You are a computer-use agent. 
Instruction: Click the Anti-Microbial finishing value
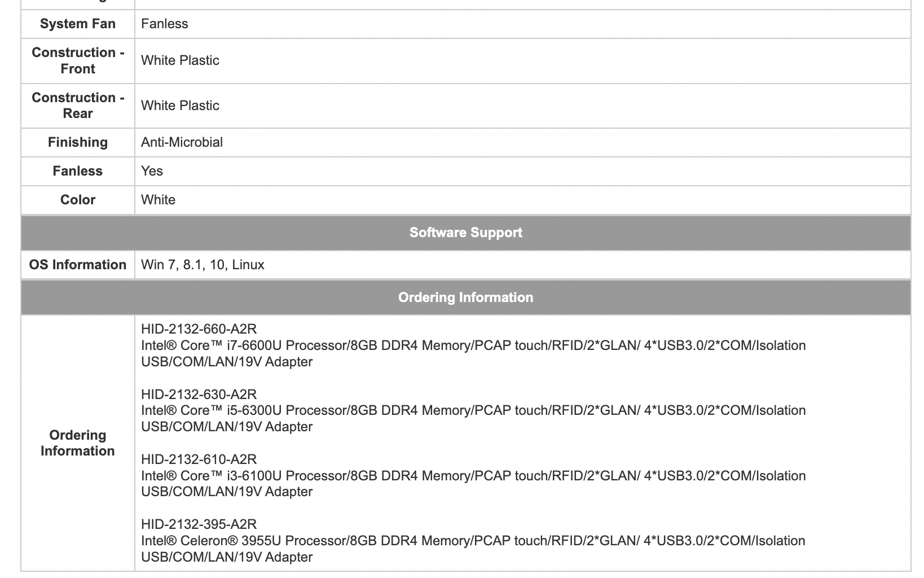(x=182, y=142)
